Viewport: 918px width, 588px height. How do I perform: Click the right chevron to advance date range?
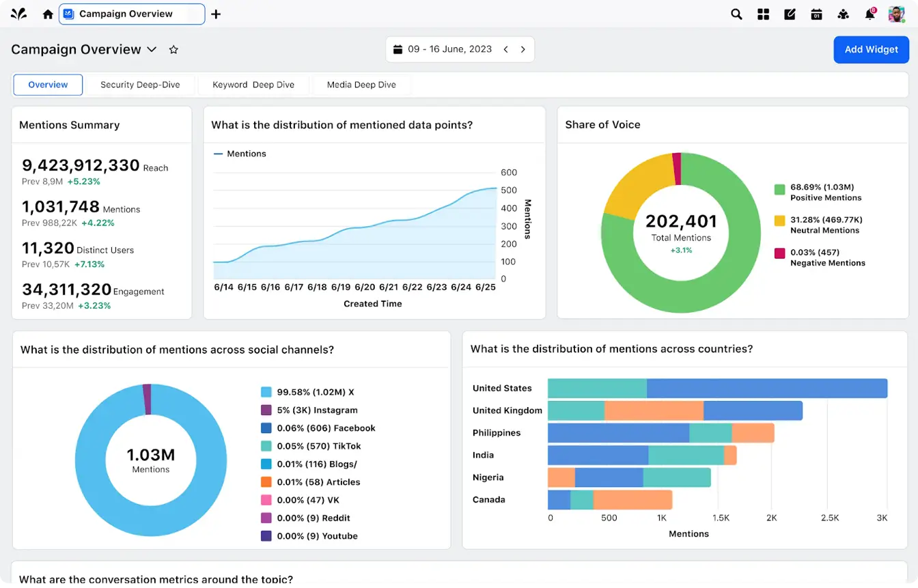pyautogui.click(x=523, y=48)
